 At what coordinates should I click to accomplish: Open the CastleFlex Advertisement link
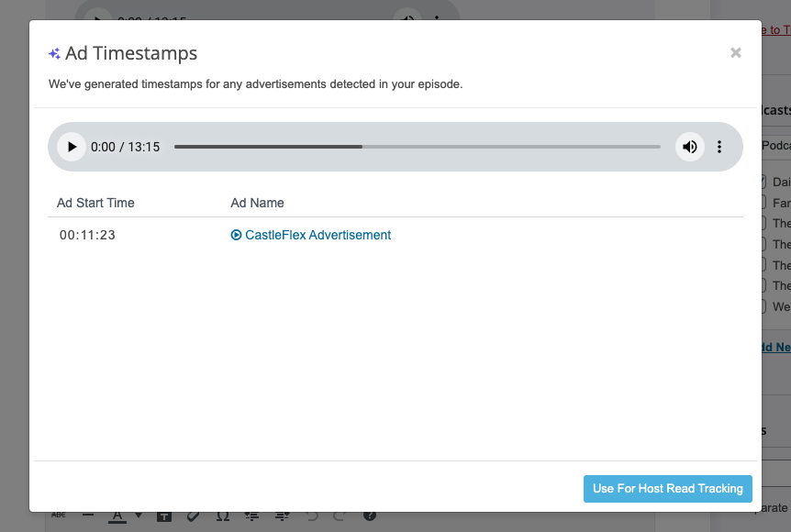318,235
